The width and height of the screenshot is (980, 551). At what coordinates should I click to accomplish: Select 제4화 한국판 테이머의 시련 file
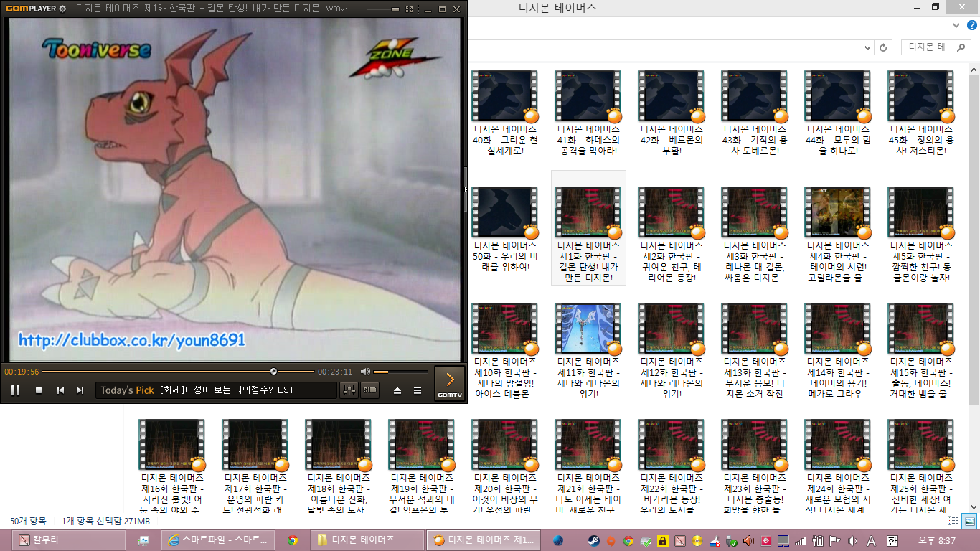coord(838,235)
